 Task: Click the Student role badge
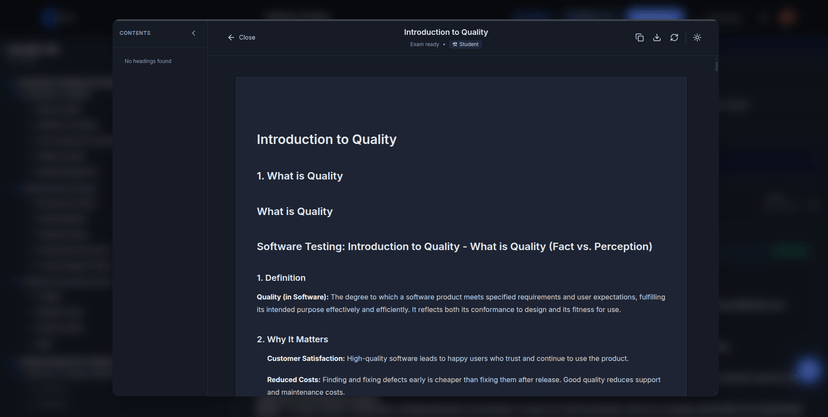pyautogui.click(x=468, y=44)
